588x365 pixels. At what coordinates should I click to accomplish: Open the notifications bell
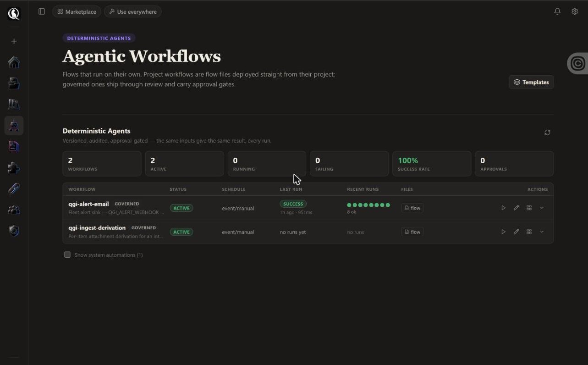click(x=557, y=11)
